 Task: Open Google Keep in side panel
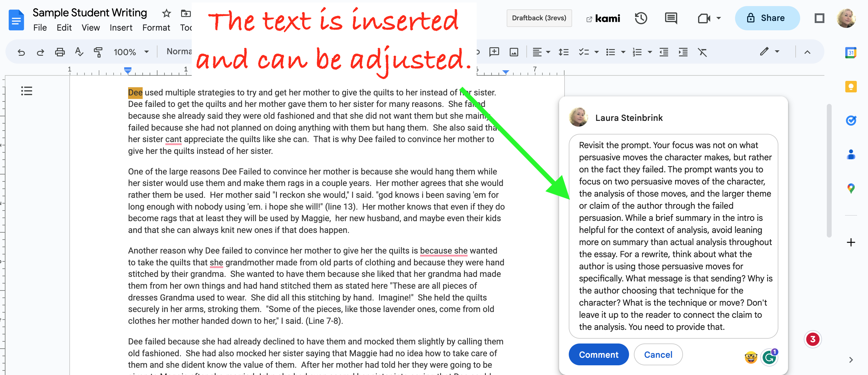pos(850,87)
